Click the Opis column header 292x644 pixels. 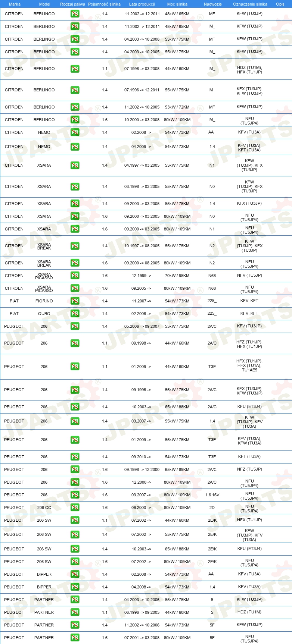click(x=280, y=4)
